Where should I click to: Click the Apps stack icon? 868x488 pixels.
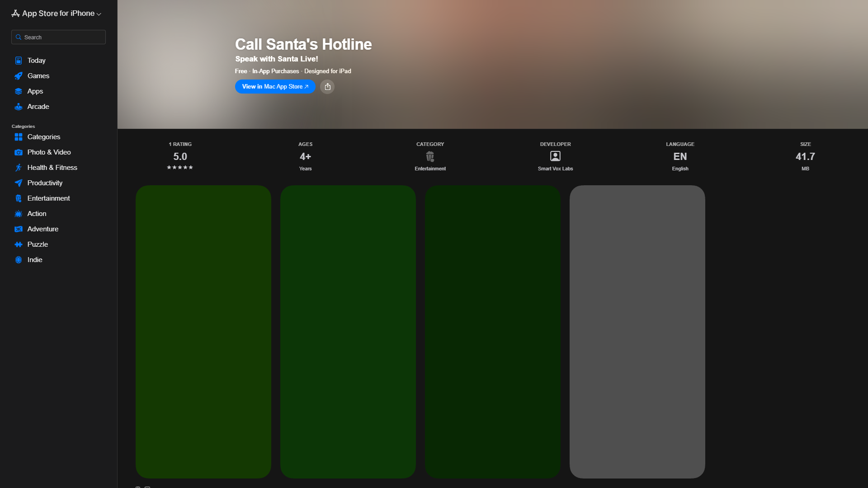click(x=19, y=91)
